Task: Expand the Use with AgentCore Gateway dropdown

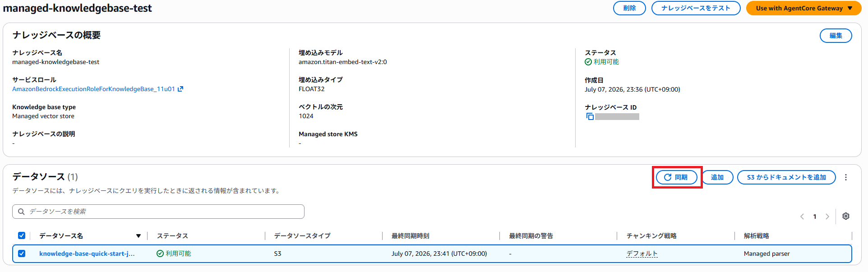Action: pos(803,8)
